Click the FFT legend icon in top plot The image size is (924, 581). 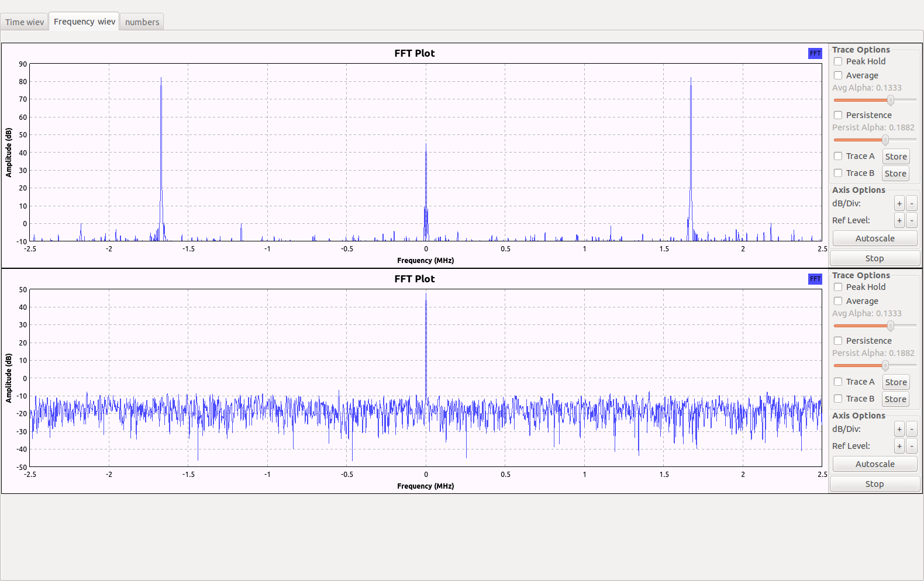815,53
